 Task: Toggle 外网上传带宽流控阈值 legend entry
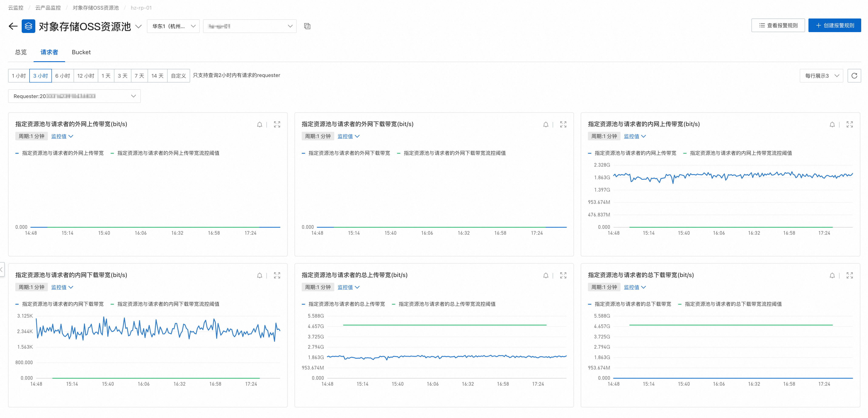[x=165, y=153]
